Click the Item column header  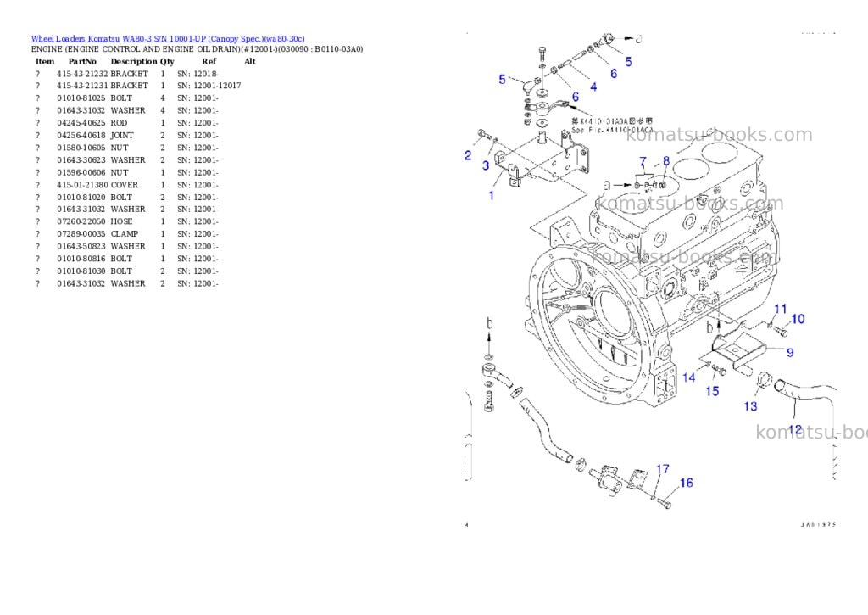pos(45,61)
